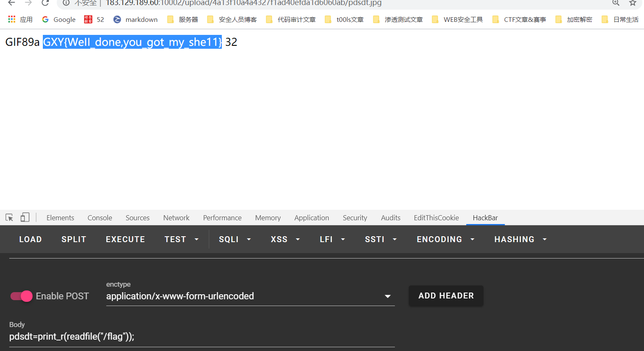Click HackBar LOAD button
The width and height of the screenshot is (644, 351).
point(31,239)
